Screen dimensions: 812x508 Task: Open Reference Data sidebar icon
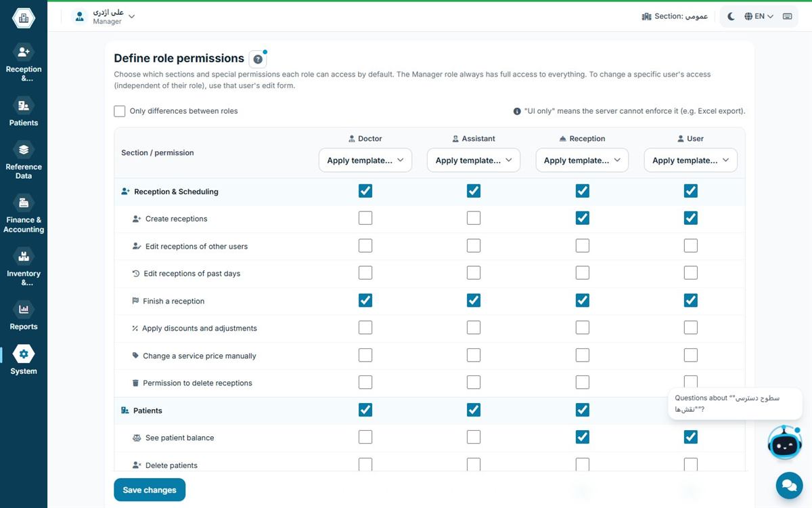click(24, 150)
